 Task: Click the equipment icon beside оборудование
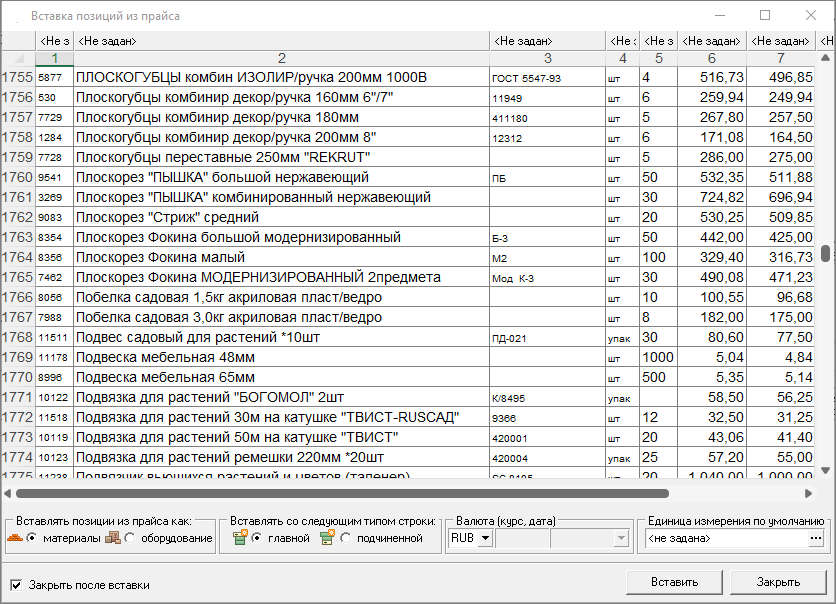pos(113,539)
